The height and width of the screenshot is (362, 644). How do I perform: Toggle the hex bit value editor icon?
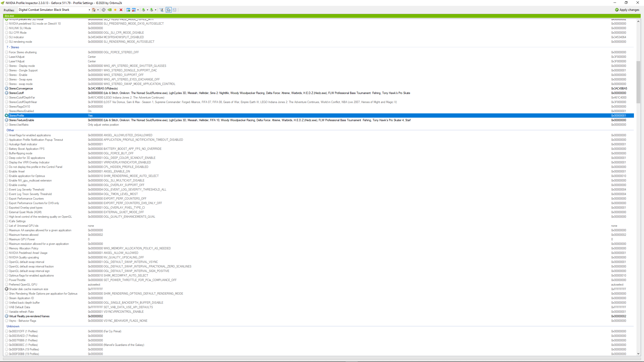coord(174,10)
